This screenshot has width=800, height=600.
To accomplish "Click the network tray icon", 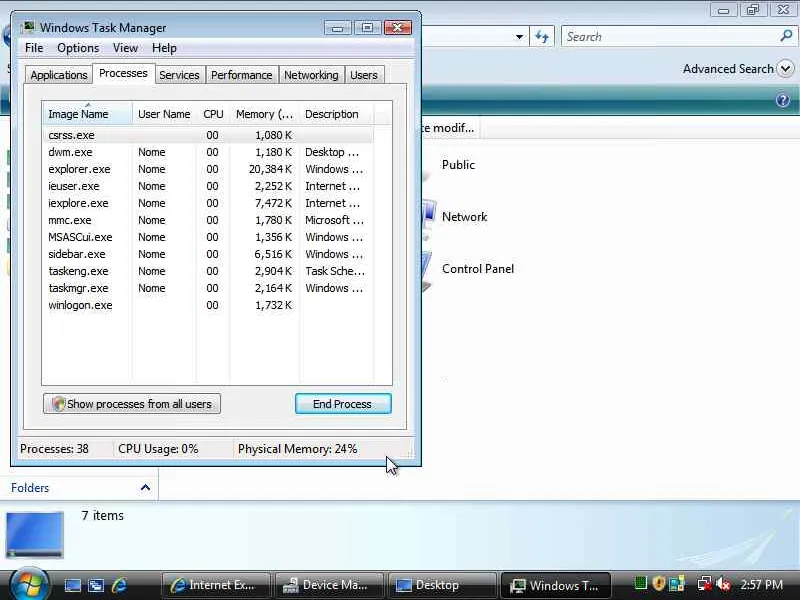I will pos(705,584).
